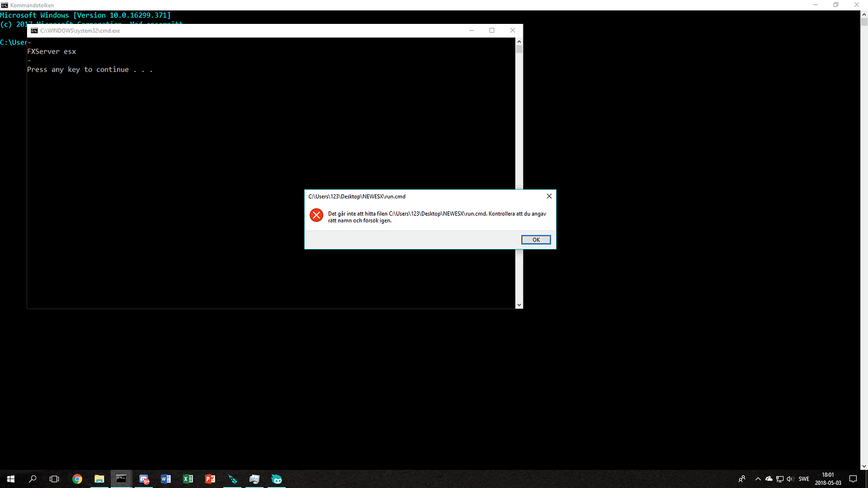This screenshot has height=488, width=868.
Task: Open the Action Center notification icon
Action: click(853, 479)
